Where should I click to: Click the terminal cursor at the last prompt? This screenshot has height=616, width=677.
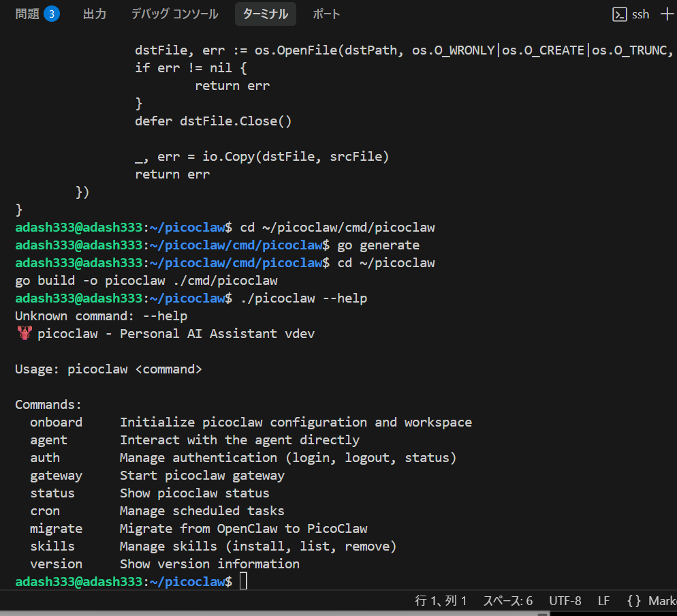click(x=244, y=581)
